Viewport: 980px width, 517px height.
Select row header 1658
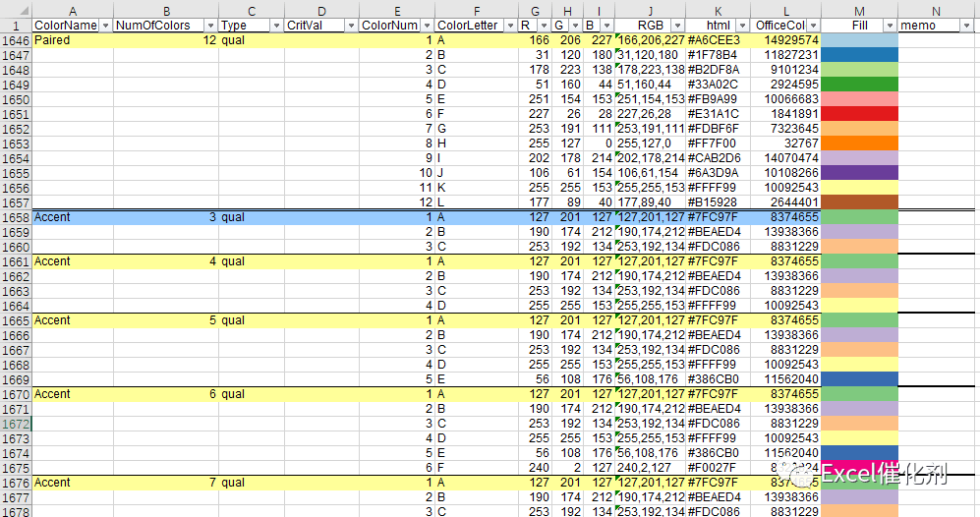(x=16, y=217)
